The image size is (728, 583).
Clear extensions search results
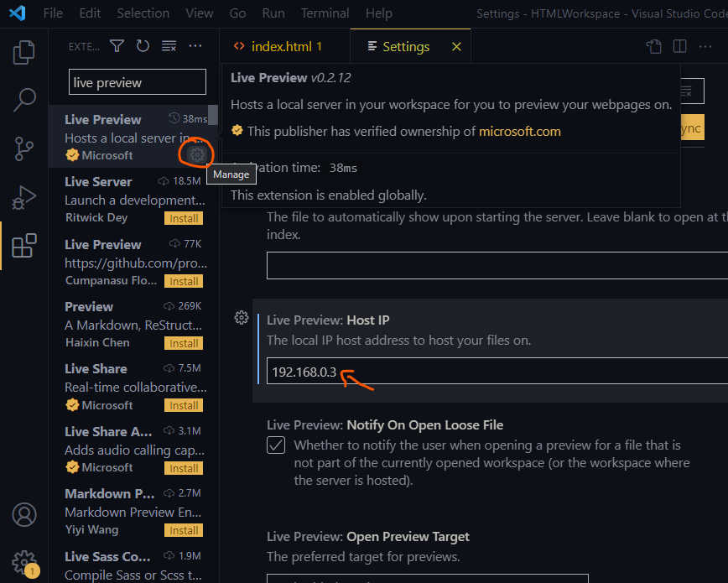169,46
